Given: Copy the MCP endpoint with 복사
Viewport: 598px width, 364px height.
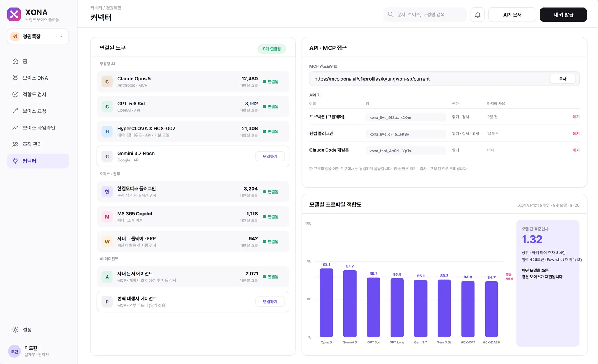Looking at the screenshot, I should tap(562, 79).
